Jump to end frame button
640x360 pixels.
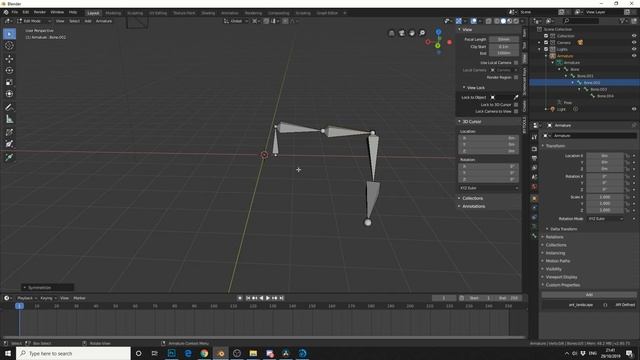(x=281, y=298)
